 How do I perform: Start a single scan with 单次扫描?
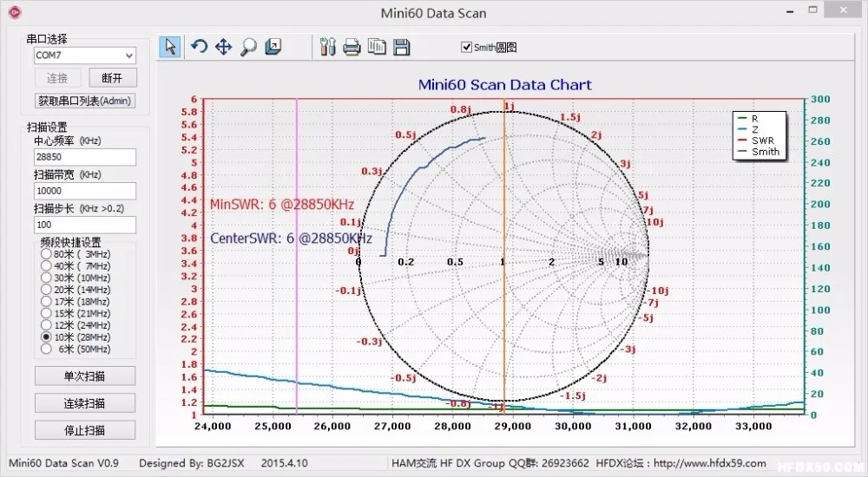(x=85, y=376)
